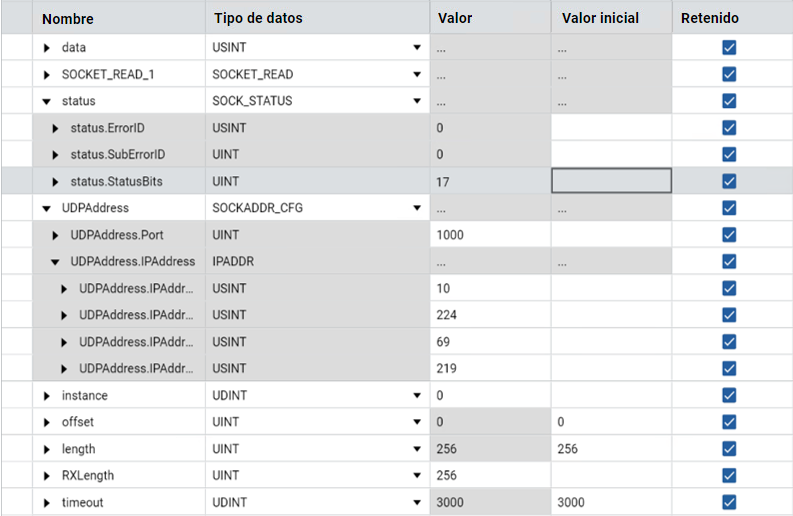Collapse the status structure row
The image size is (793, 516).
[47, 101]
